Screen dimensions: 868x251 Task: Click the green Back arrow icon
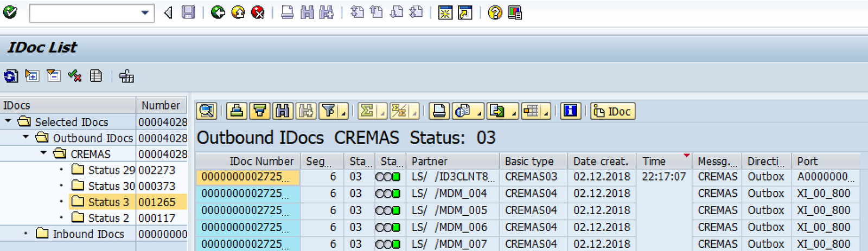pyautogui.click(x=218, y=12)
